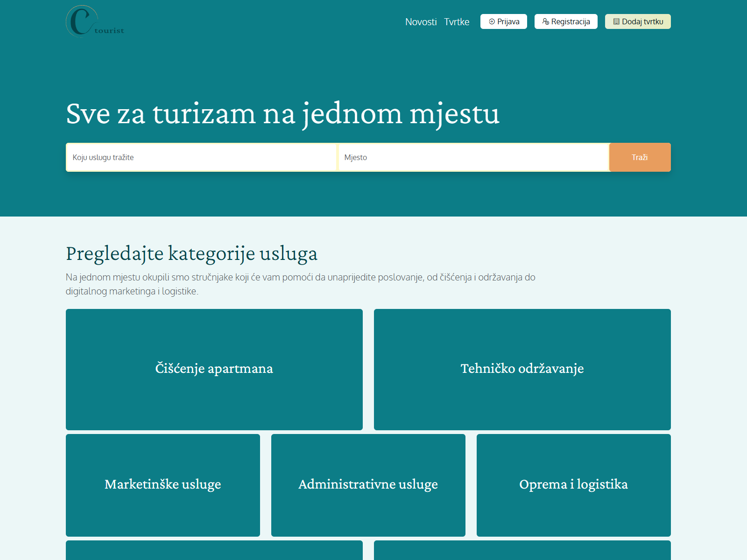Viewport: 747px width, 560px height.
Task: Click into the Mjesto location field
Action: (473, 157)
